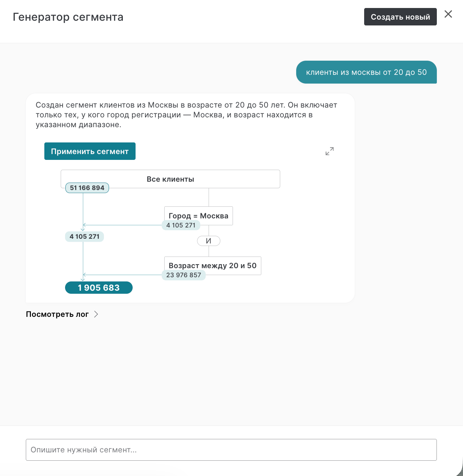The image size is (463, 476).
Task: Click the 23 976 857 age count badge
Action: pyautogui.click(x=184, y=275)
